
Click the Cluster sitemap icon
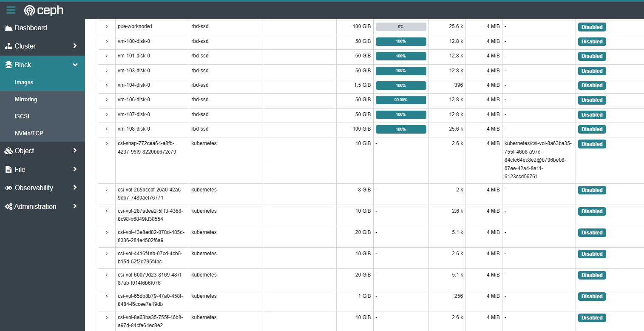[x=8, y=46]
